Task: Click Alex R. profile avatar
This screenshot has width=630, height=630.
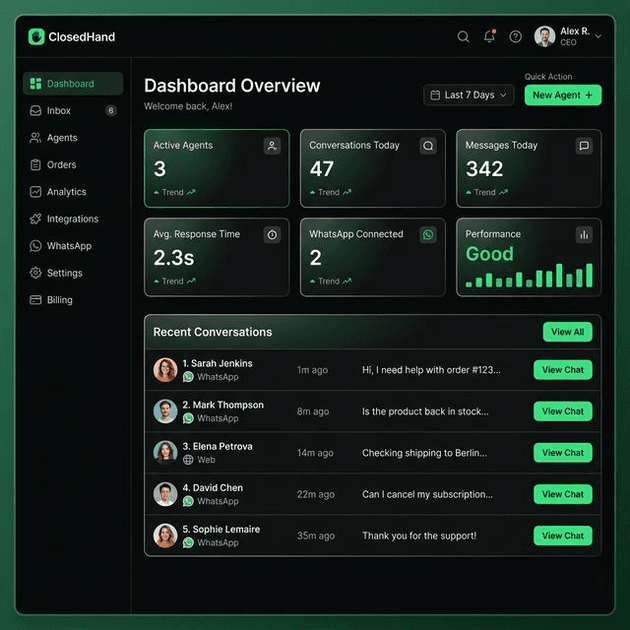Action: point(545,37)
